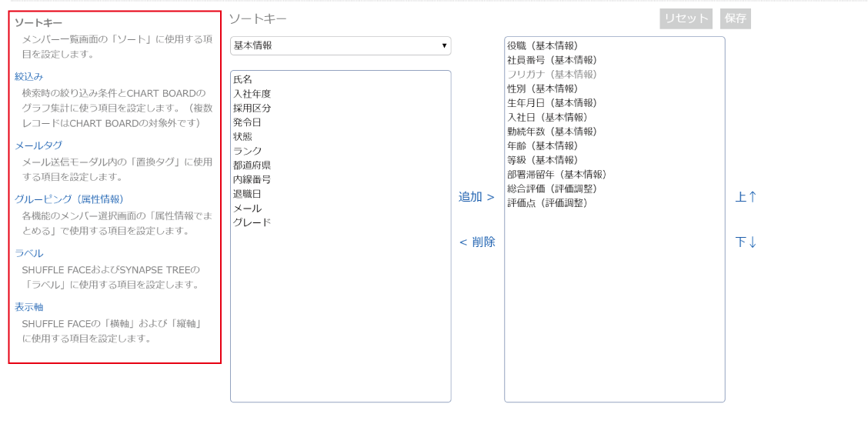The height and width of the screenshot is (424, 868).
Task: Move item up with 上↑
Action: click(746, 197)
